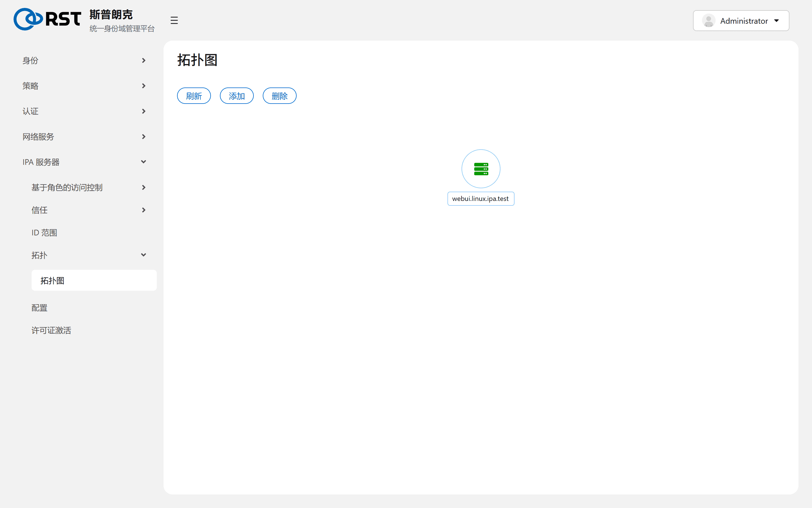
Task: Select the 拓扑图 sidebar item
Action: 94,281
